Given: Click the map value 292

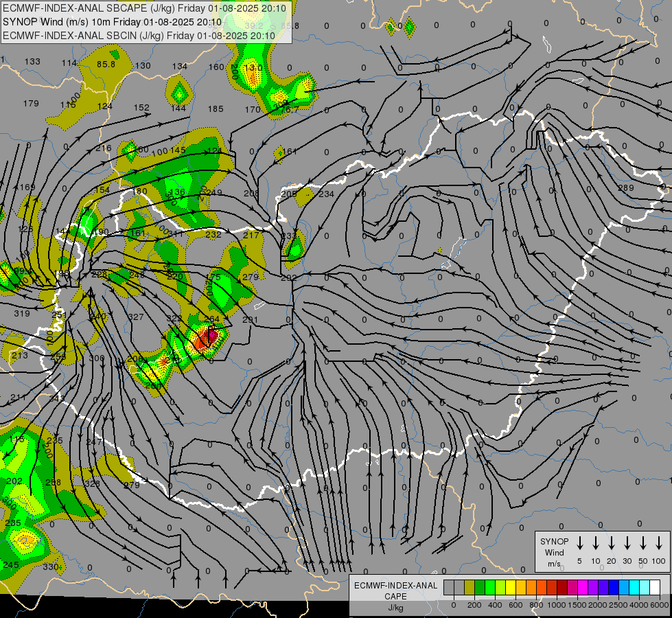Looking at the screenshot, I should pyautogui.click(x=289, y=277).
